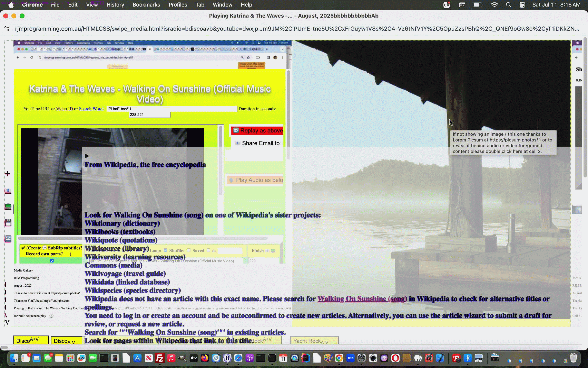588x368 pixels.
Task: Click the email envelope icon in left sidebar
Action: (8, 191)
